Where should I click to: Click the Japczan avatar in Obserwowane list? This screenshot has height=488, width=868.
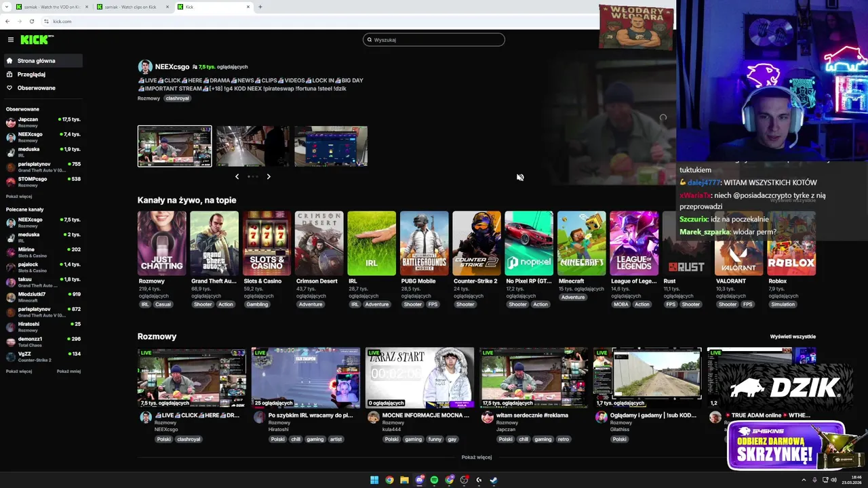(11, 122)
